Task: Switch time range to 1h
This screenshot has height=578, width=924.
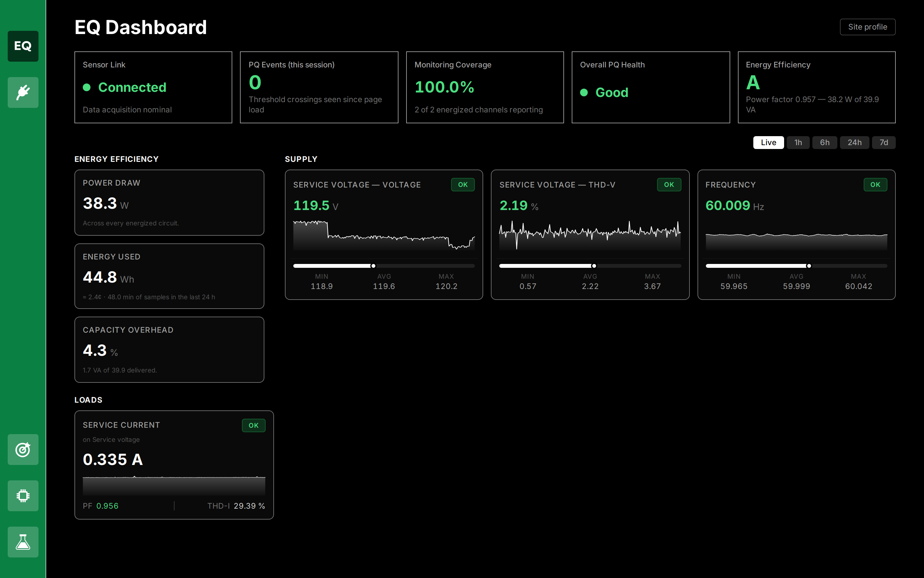Action: pos(798,143)
